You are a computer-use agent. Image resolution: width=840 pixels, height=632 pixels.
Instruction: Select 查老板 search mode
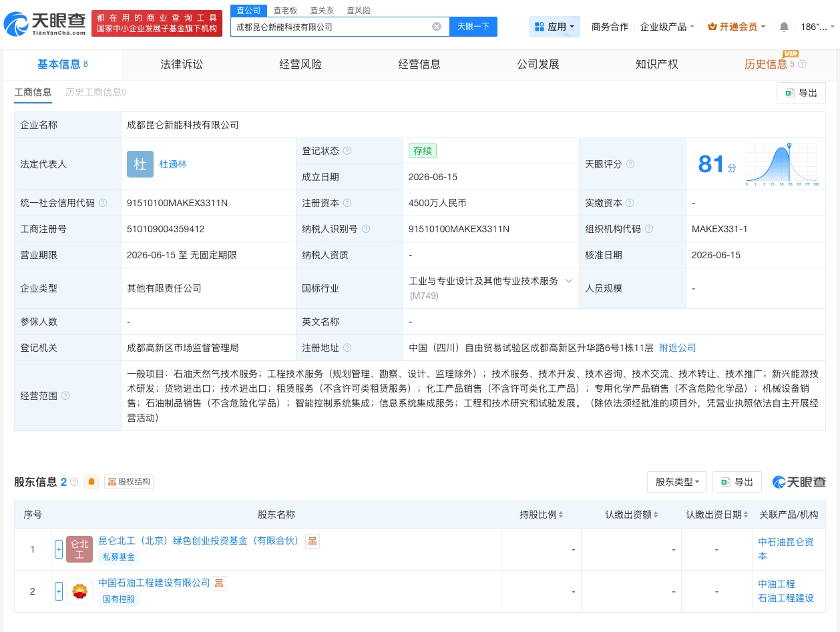[285, 10]
